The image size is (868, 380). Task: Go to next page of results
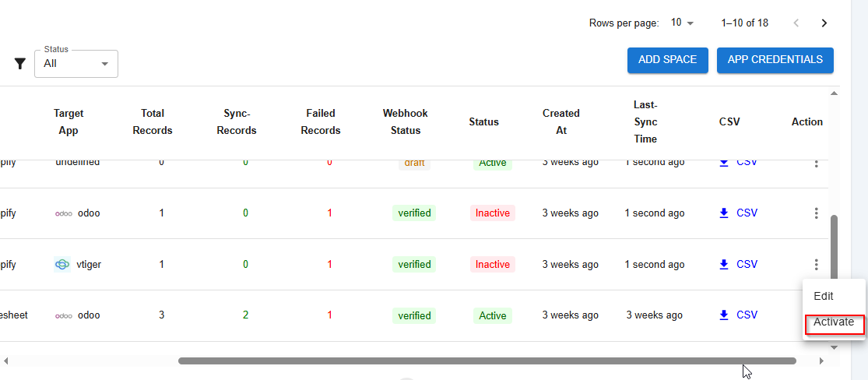824,23
